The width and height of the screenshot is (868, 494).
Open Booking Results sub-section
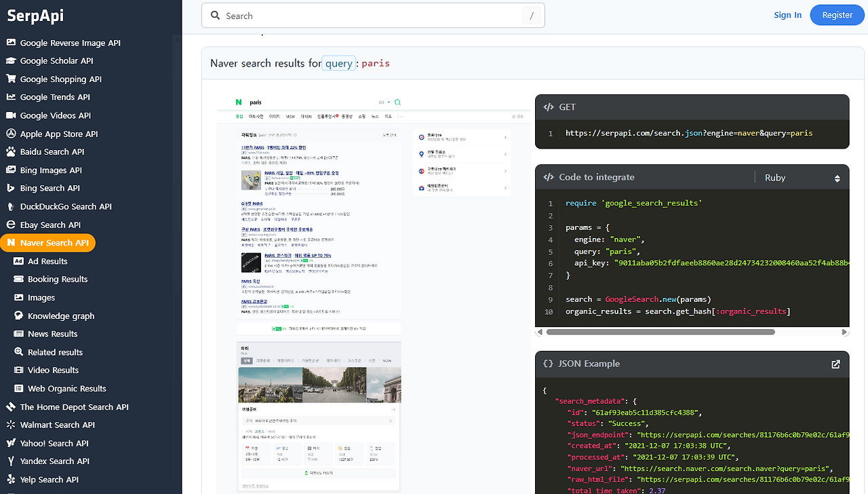[58, 280]
